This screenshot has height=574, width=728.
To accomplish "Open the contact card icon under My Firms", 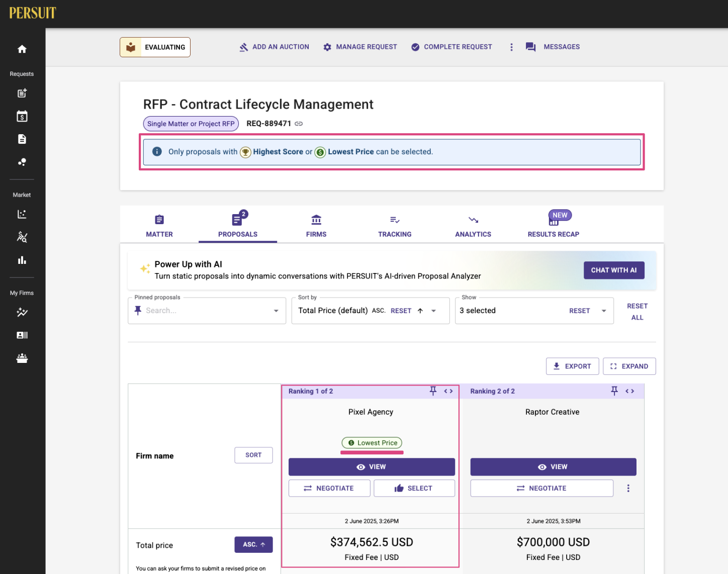I will point(22,335).
